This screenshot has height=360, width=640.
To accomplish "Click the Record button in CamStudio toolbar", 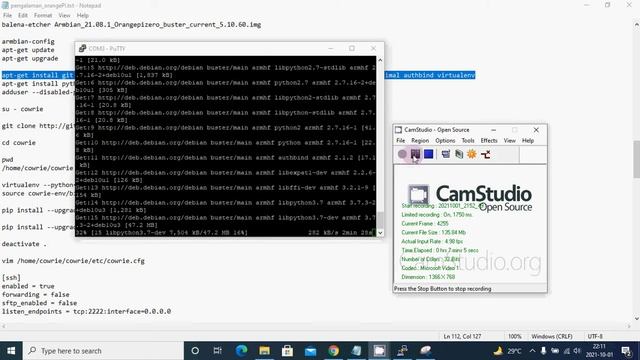I will tap(402, 154).
